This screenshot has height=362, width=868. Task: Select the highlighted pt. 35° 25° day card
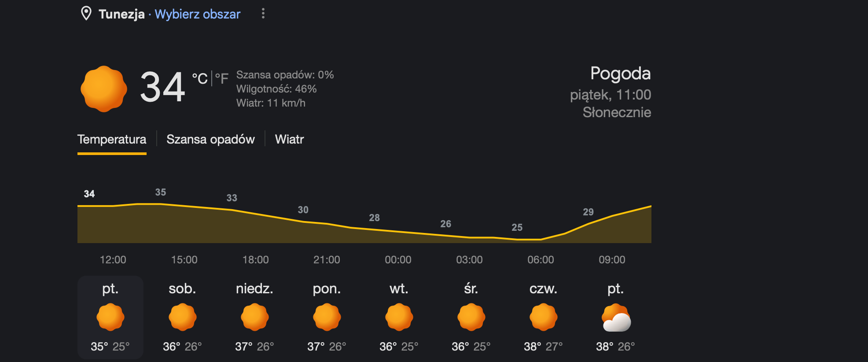pos(110,318)
